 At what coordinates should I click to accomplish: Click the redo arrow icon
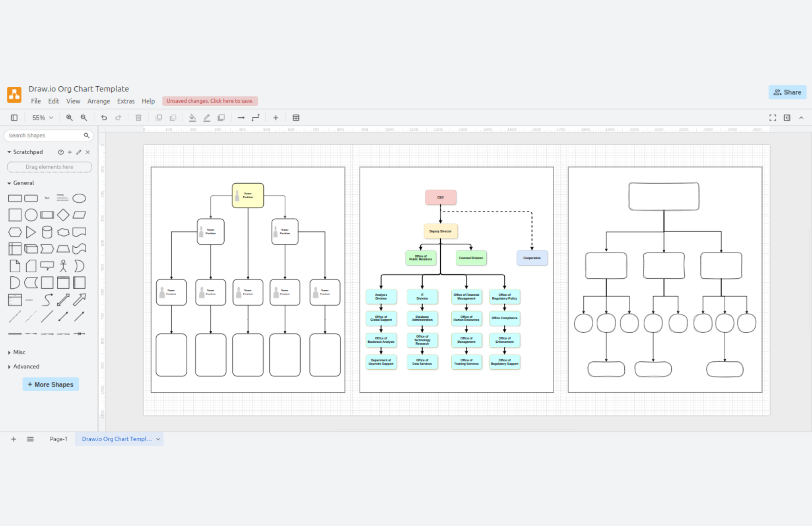pos(118,118)
